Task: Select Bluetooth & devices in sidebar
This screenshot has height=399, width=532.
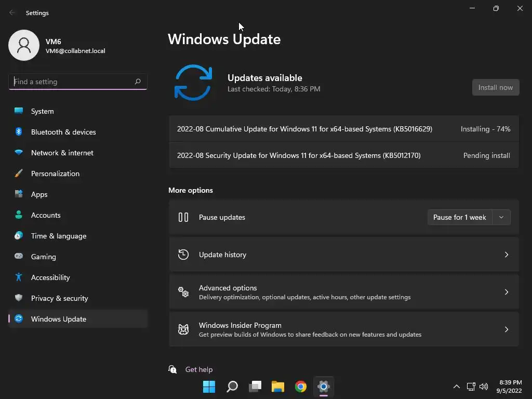Action: coord(78,131)
